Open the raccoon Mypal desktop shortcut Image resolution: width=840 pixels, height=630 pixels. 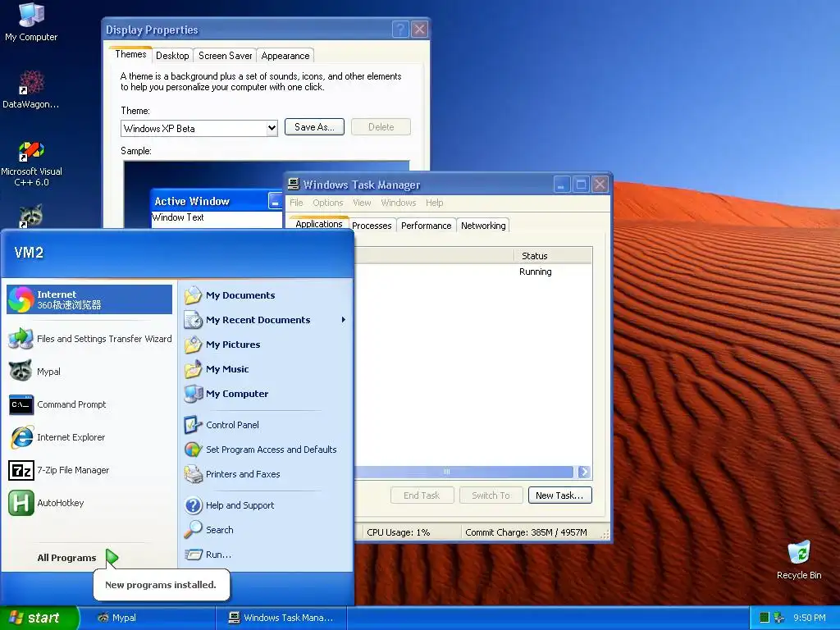(31, 216)
